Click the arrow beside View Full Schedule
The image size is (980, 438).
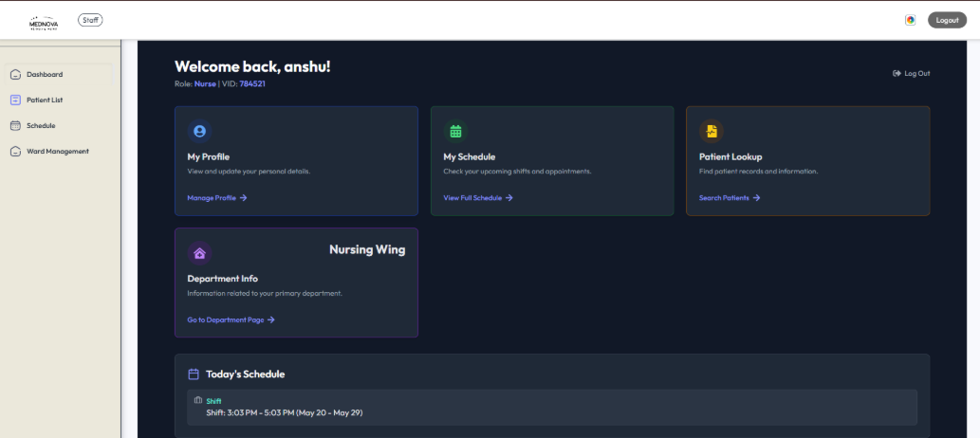(509, 198)
